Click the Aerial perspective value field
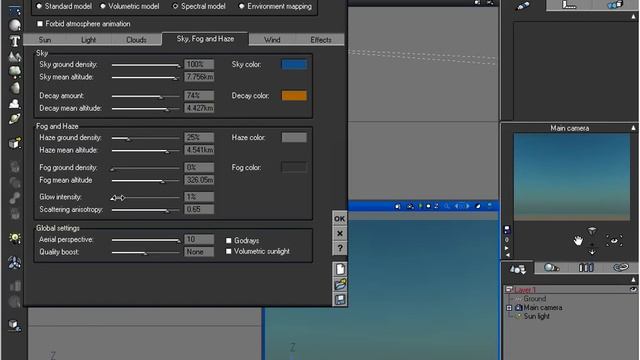The image size is (640, 360). tap(199, 239)
